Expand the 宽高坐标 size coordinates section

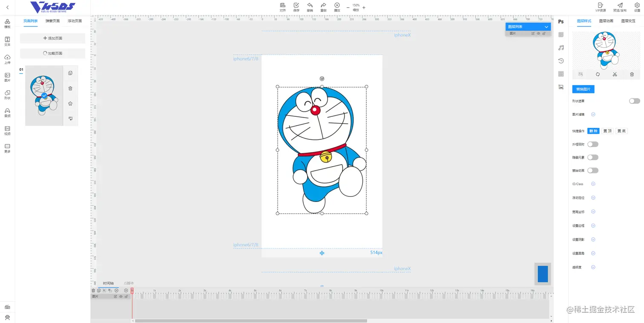coord(593,212)
